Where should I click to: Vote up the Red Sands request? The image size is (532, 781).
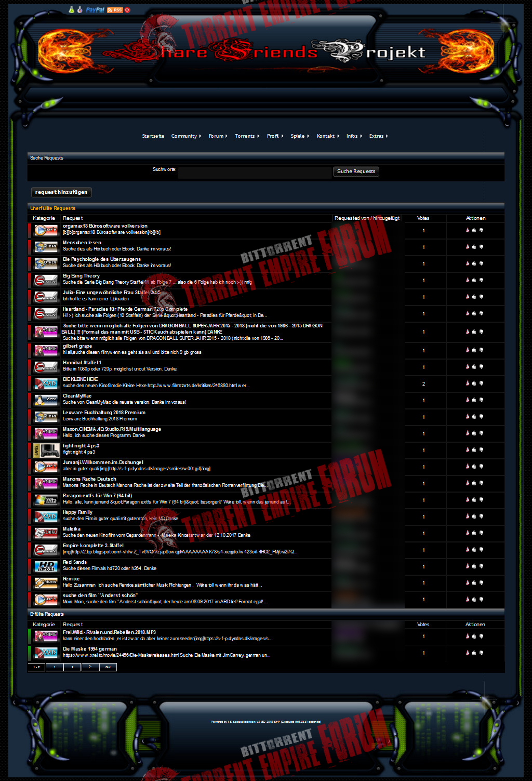pos(474,566)
